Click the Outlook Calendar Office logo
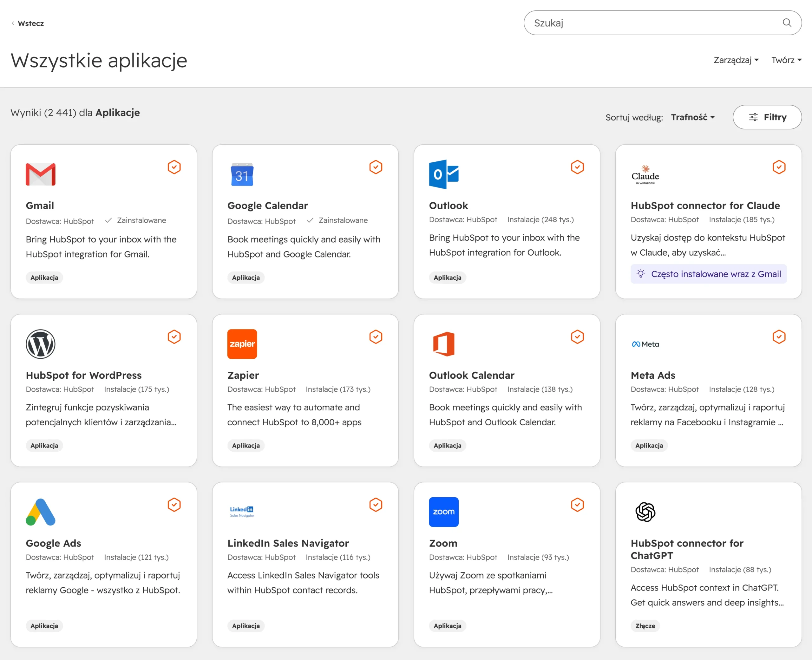The image size is (812, 660). click(x=444, y=344)
